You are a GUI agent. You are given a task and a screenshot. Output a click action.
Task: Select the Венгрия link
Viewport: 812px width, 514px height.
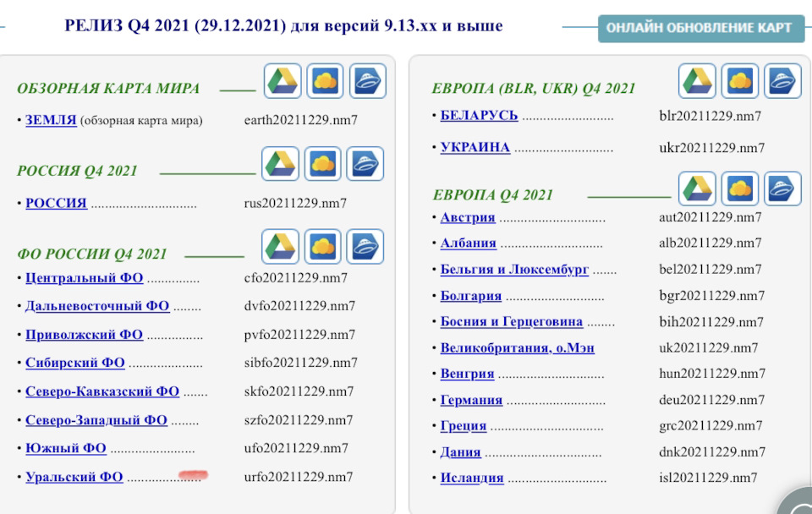[x=467, y=374]
